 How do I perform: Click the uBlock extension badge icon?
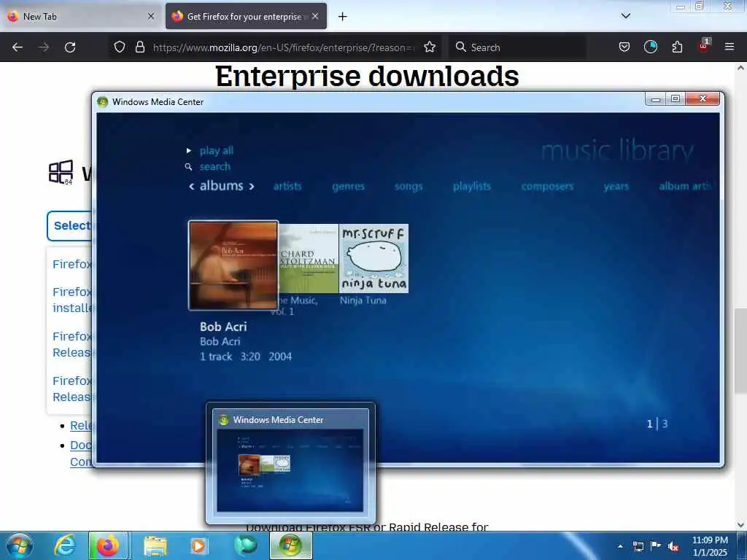pyautogui.click(x=704, y=46)
